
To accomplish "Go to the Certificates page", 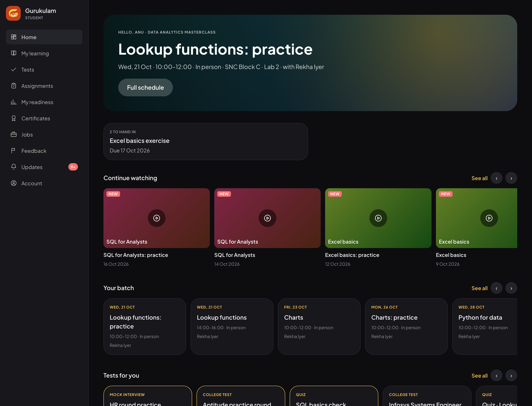I will [x=44, y=118].
